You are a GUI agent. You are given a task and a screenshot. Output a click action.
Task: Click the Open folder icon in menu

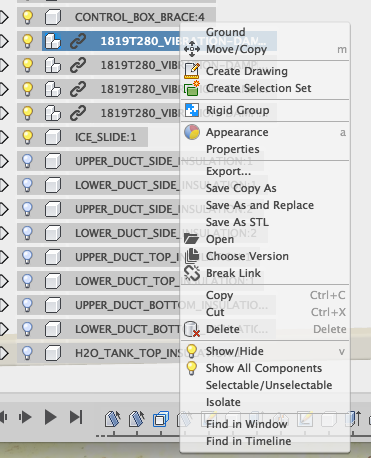(192, 239)
